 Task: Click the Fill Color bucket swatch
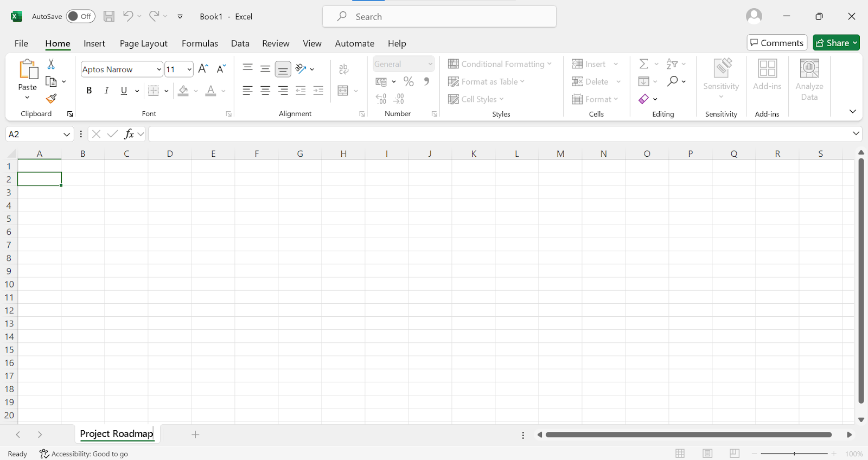[x=183, y=91]
